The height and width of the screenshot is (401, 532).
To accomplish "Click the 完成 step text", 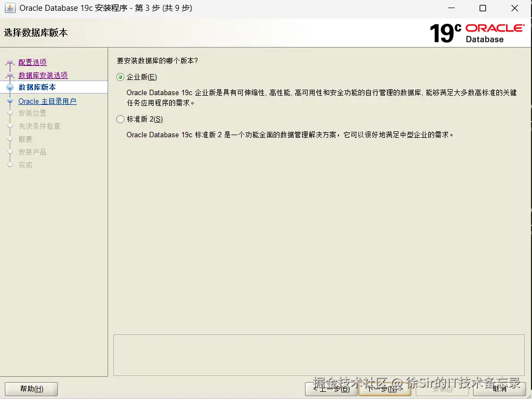I will (x=25, y=165).
